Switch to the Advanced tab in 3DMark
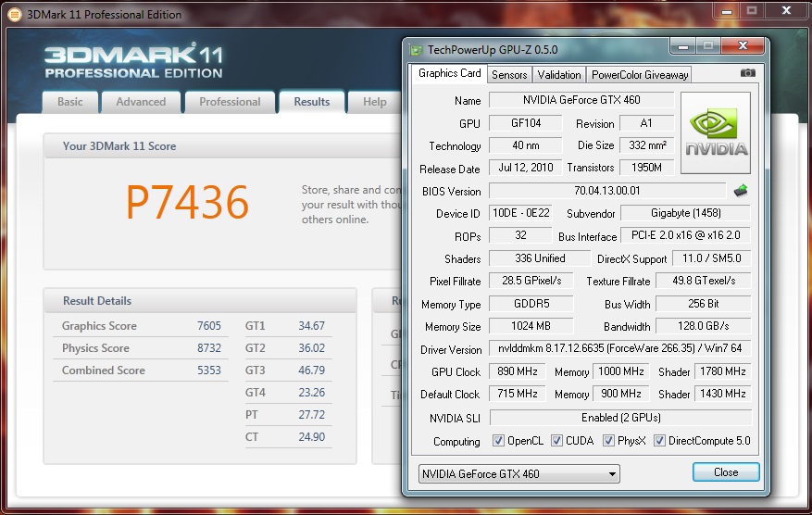The width and height of the screenshot is (812, 515). click(141, 102)
